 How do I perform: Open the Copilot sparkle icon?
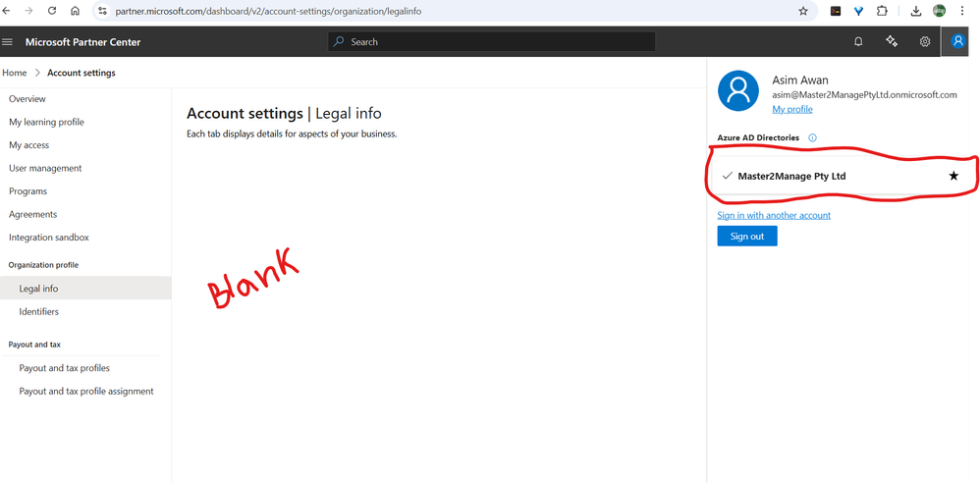pos(892,42)
